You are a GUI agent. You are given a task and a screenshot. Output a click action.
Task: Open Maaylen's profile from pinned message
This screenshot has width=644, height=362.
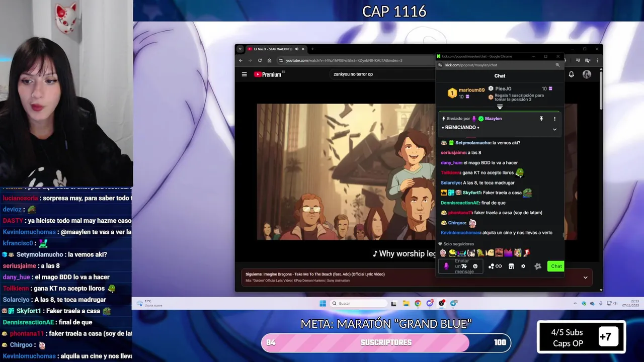493,119
